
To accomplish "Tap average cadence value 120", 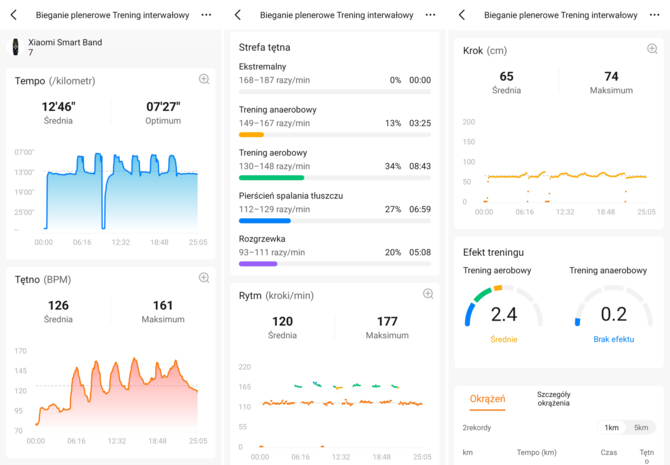I will coord(282,321).
